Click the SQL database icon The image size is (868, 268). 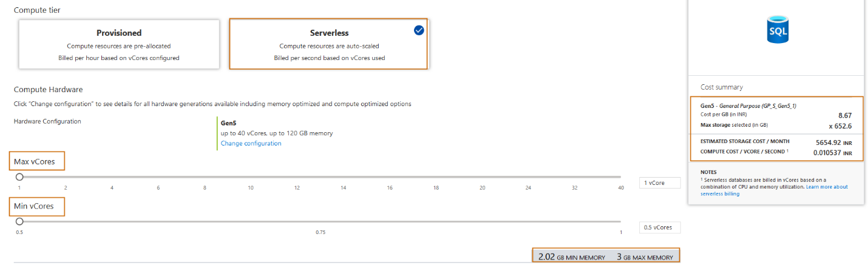click(778, 30)
